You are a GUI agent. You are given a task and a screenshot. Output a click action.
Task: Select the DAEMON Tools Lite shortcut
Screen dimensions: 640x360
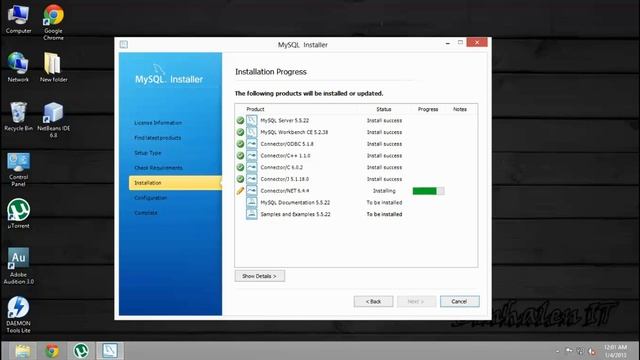pyautogui.click(x=18, y=315)
